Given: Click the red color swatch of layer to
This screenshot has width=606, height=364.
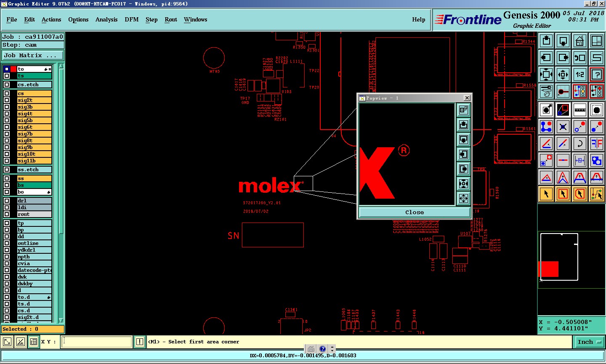Looking at the screenshot, I should coord(13,69).
